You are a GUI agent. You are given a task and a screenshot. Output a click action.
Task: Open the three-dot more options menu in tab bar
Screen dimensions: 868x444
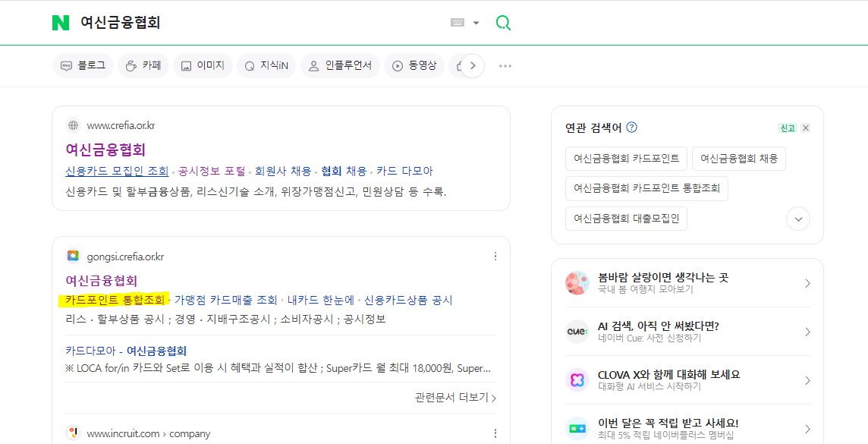(505, 66)
